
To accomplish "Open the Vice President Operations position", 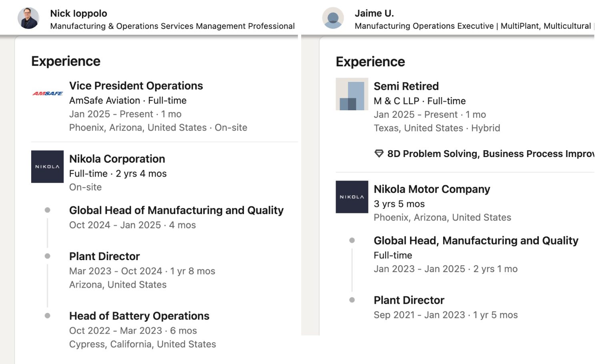I will point(136,86).
